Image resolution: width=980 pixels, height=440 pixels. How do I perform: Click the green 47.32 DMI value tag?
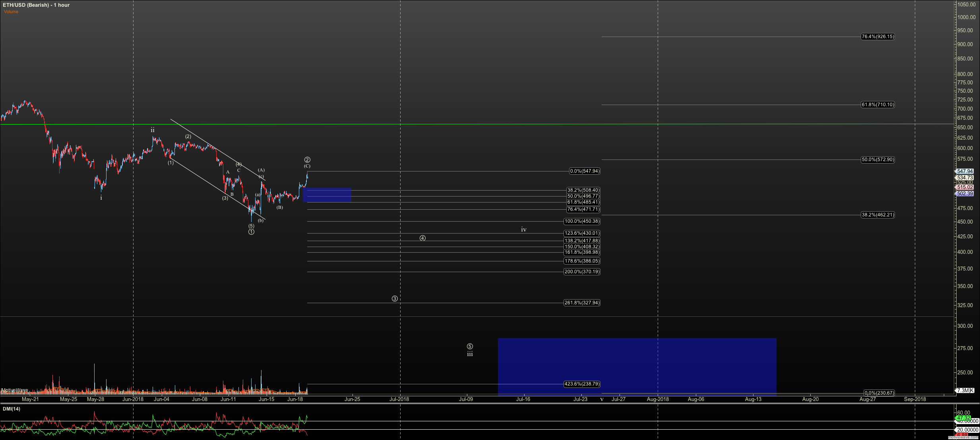963,418
